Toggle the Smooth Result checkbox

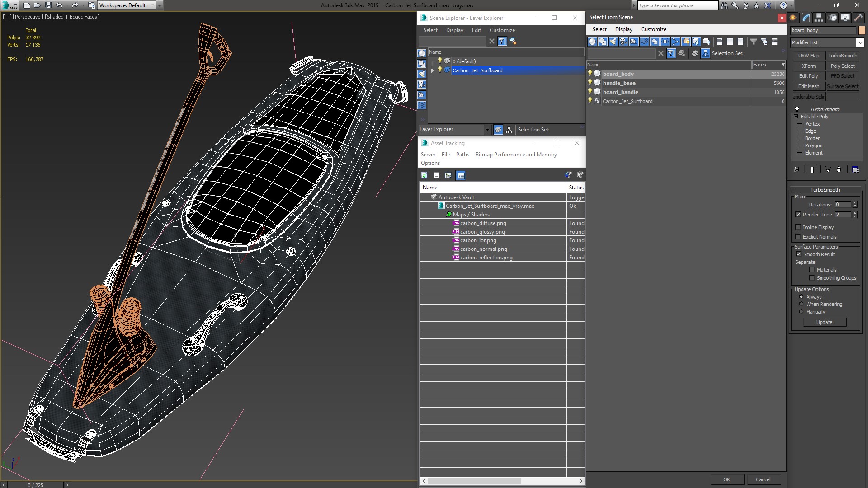(x=798, y=254)
